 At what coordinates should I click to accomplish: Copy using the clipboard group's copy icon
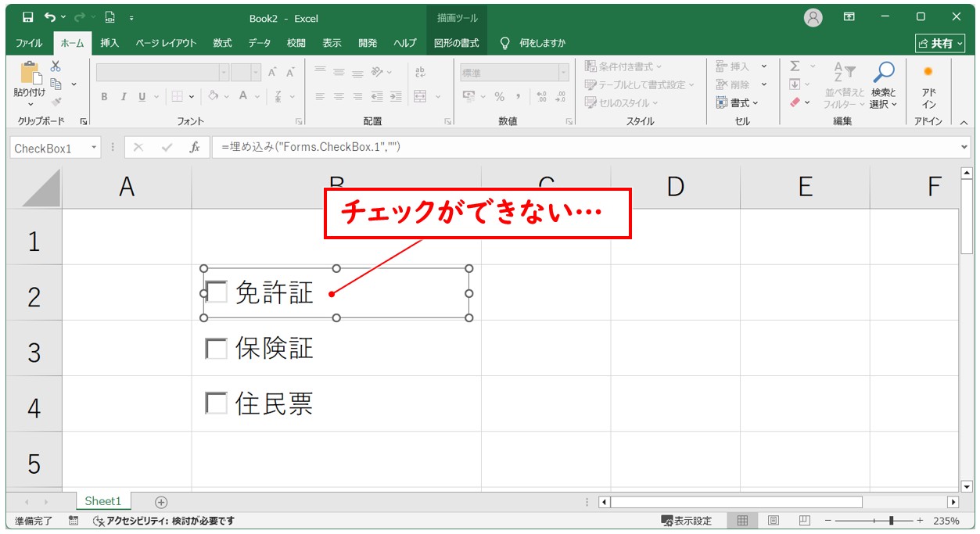coord(56,84)
